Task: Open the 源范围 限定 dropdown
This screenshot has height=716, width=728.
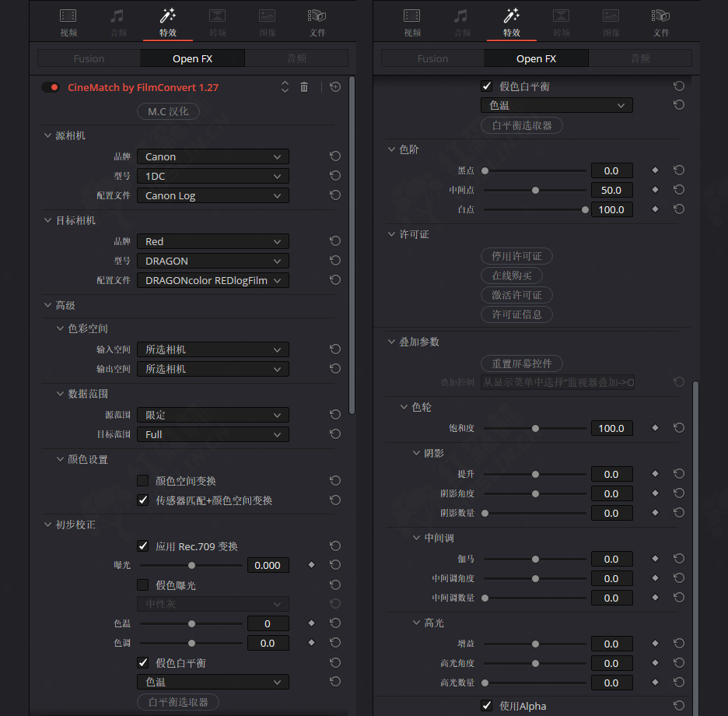Action: (x=212, y=415)
